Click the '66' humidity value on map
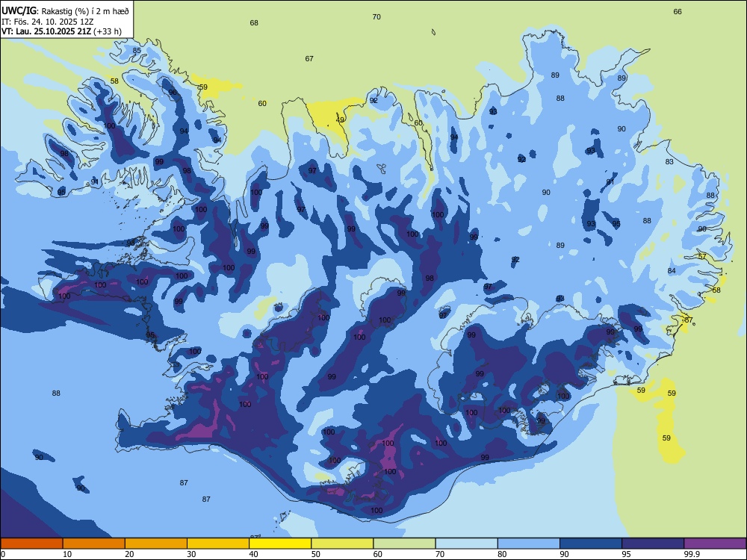The height and width of the screenshot is (560, 747). (678, 12)
